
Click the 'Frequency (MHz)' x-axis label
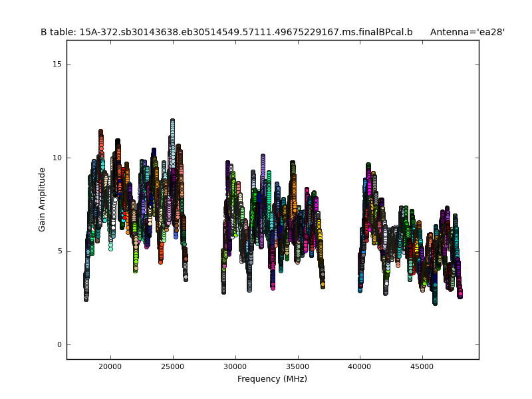(272, 379)
